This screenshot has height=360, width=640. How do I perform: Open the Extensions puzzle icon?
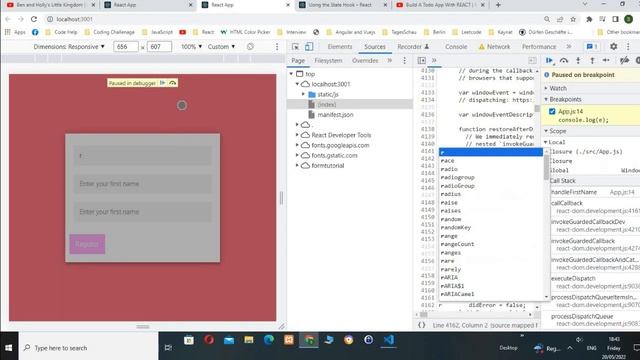click(589, 19)
